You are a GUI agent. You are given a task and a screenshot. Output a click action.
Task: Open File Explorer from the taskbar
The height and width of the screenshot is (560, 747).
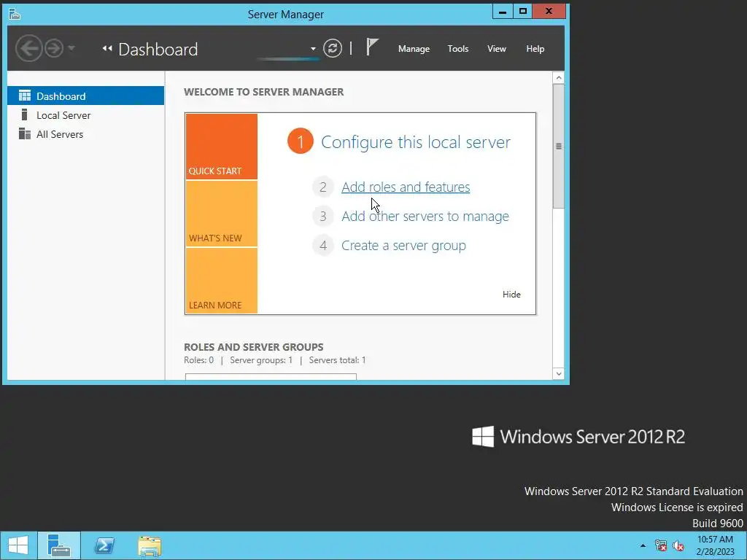pyautogui.click(x=150, y=545)
